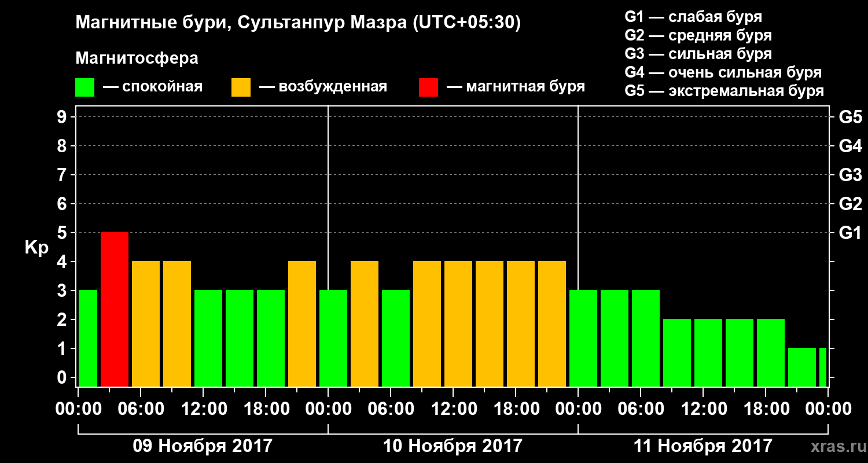This screenshot has width=868, height=463.
Task: Click the '— возбужденная' legend label
Action: tap(323, 87)
